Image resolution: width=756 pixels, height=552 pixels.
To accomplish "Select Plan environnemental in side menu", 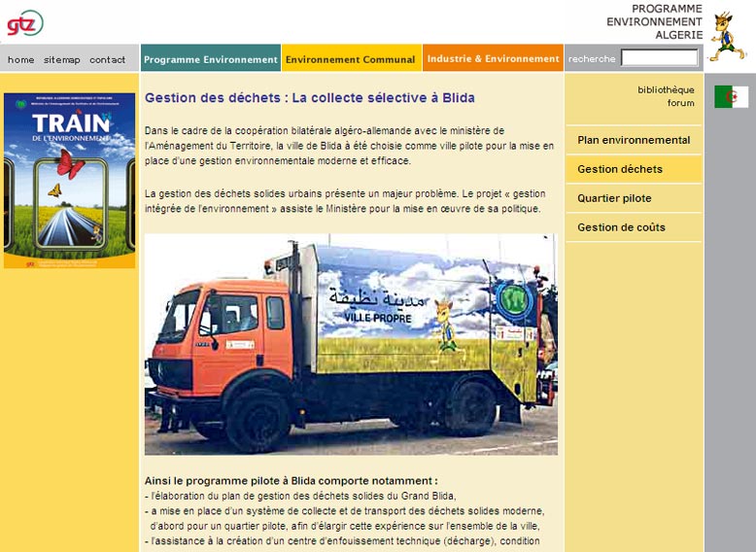I will 633,140.
